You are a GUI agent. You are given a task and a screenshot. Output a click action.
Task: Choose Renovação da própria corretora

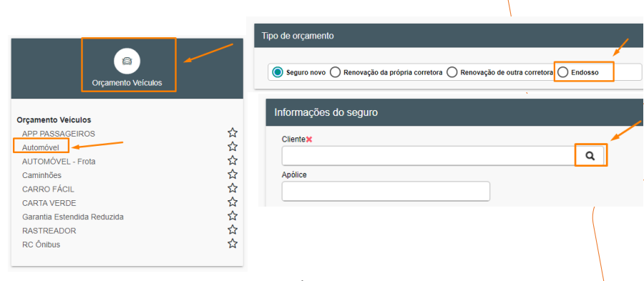(336, 72)
